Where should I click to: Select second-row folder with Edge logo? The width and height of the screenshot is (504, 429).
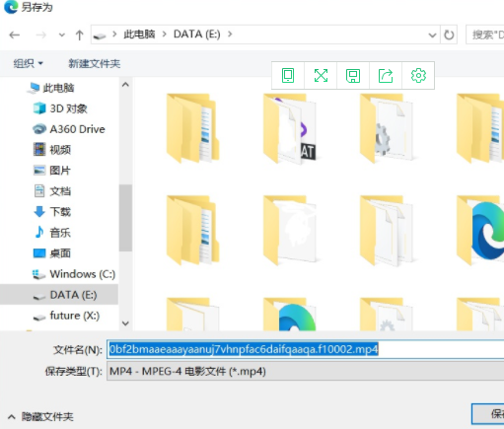480,230
